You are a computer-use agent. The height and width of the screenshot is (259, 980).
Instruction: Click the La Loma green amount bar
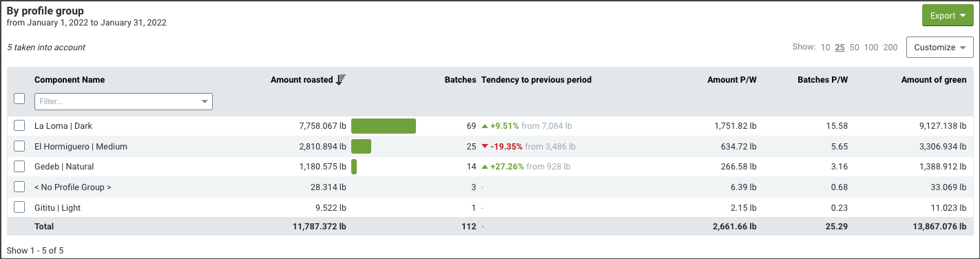coord(384,126)
